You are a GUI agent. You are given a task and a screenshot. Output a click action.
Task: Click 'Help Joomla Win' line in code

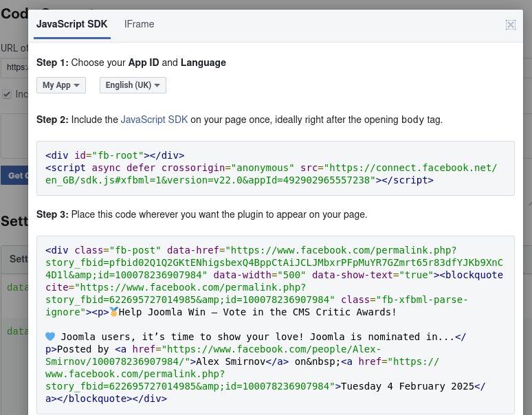pyautogui.click(x=257, y=312)
